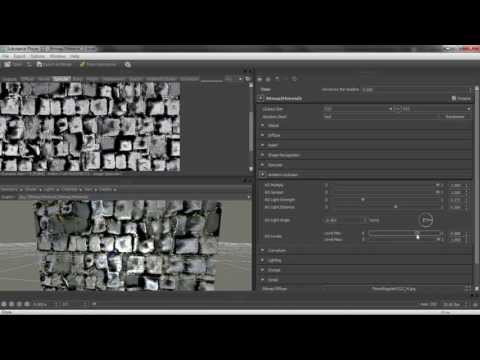Screen dimensions: 480x360
Task: Click the first icon above the parameters panel
Action: point(260,79)
